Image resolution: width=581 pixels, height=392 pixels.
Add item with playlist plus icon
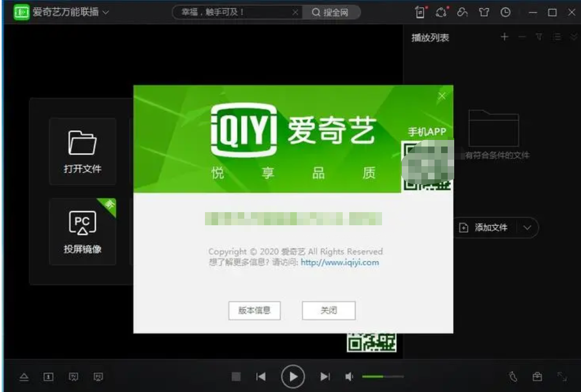pos(504,37)
